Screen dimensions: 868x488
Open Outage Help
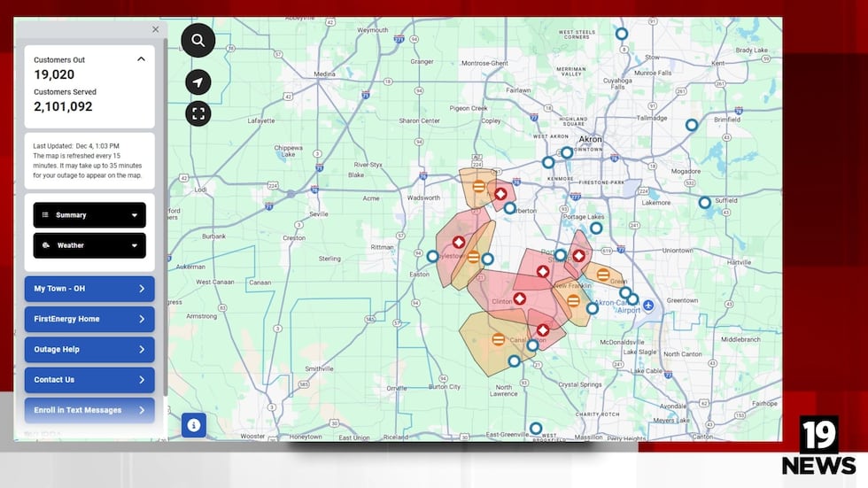point(89,350)
